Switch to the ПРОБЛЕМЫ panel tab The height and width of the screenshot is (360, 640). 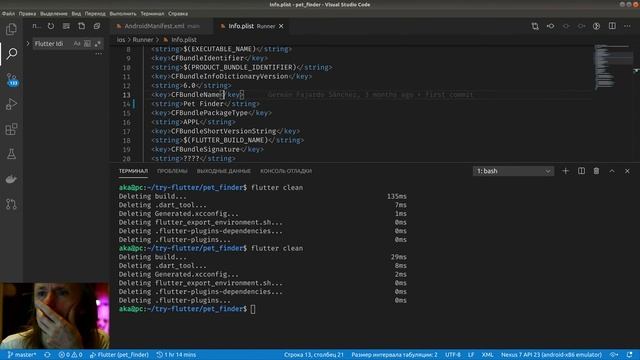click(x=172, y=171)
